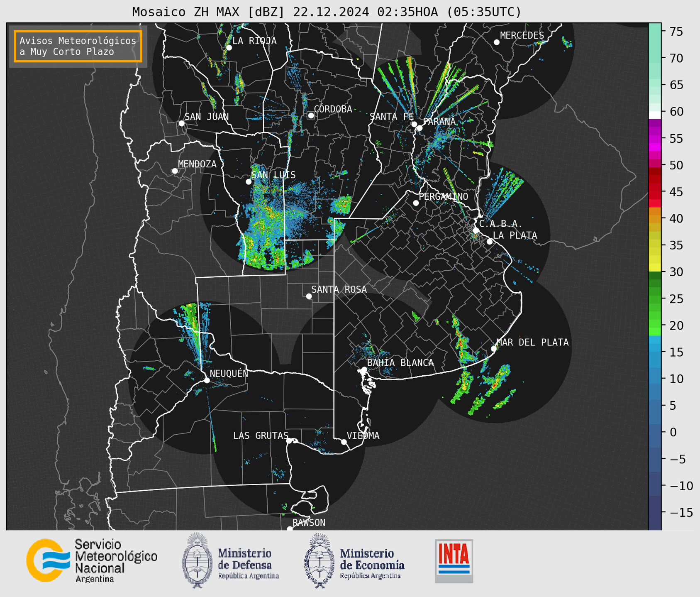Select the Pergamino city marker dot
The image size is (700, 597).
(416, 203)
